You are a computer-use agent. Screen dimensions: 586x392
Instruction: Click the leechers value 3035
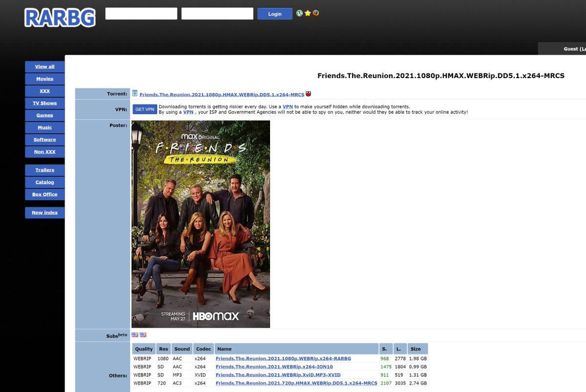click(x=400, y=383)
